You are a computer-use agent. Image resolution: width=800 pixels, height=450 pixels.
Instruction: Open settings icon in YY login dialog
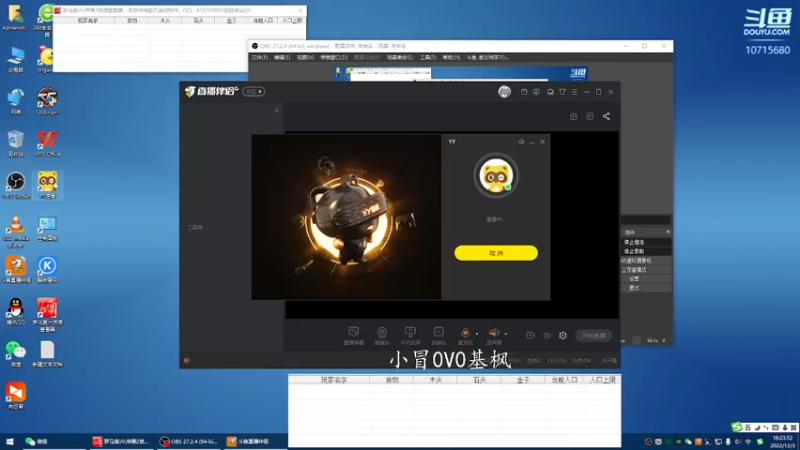(521, 141)
